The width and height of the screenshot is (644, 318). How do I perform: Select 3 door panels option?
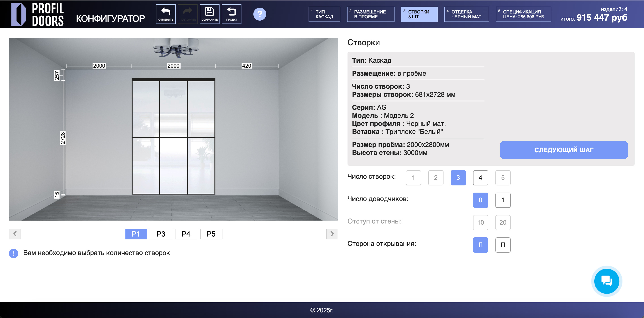pyautogui.click(x=458, y=178)
